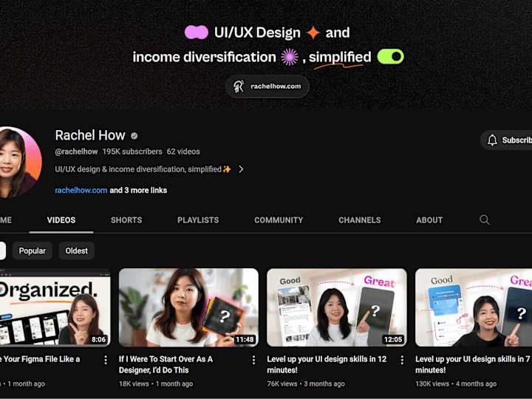Click the '62 videos' text
Image resolution: width=532 pixels, height=399 pixels.
[183, 151]
